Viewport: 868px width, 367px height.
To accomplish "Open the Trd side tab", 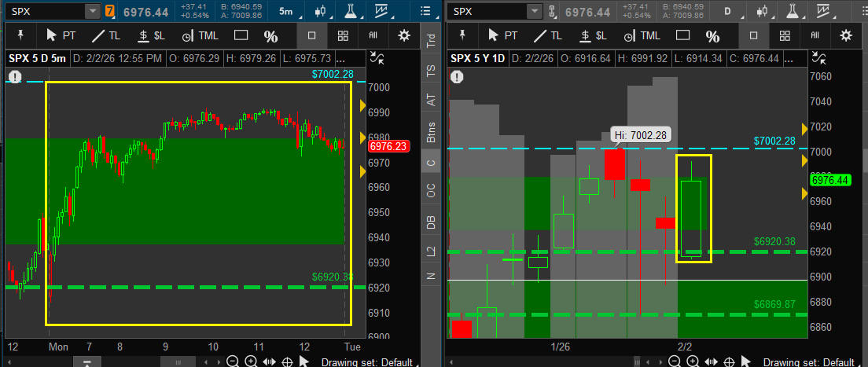I will click(x=431, y=41).
